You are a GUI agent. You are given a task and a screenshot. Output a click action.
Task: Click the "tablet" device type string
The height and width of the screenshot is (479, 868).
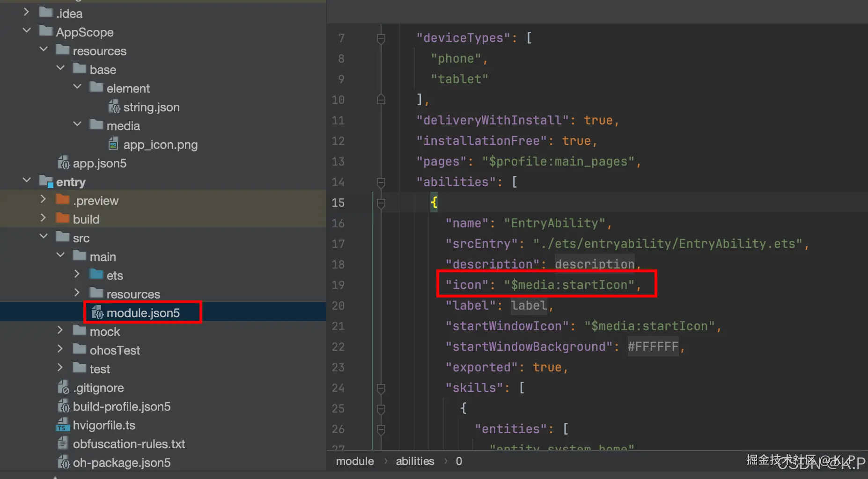(x=459, y=79)
